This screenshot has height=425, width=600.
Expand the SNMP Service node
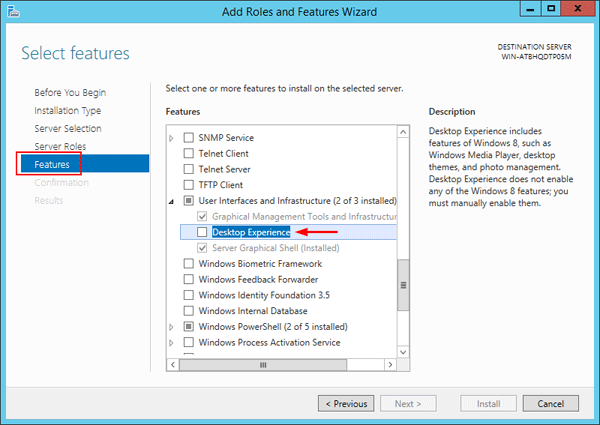tap(172, 138)
